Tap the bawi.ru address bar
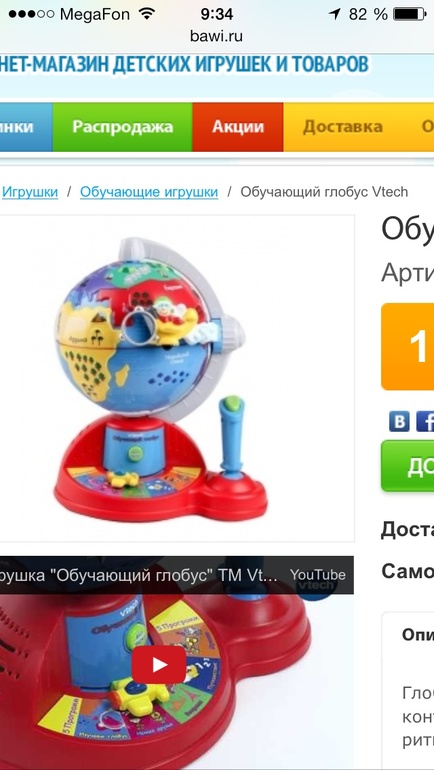This screenshot has width=434, height=770. 217,36
